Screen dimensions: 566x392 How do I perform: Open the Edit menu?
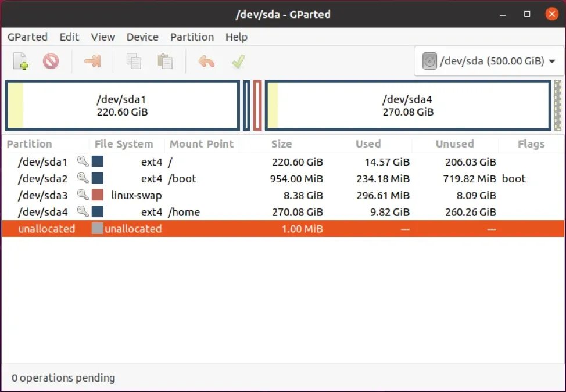point(69,37)
